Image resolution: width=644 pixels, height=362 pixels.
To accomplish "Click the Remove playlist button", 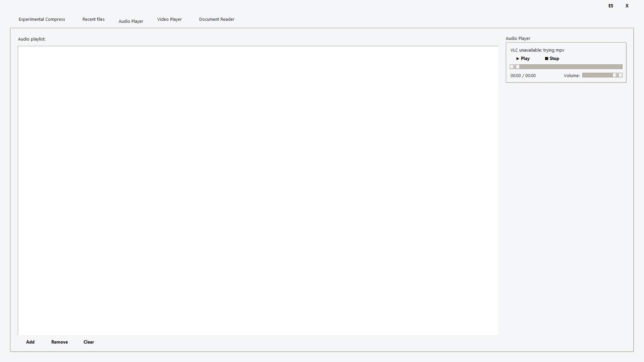I will click(59, 342).
